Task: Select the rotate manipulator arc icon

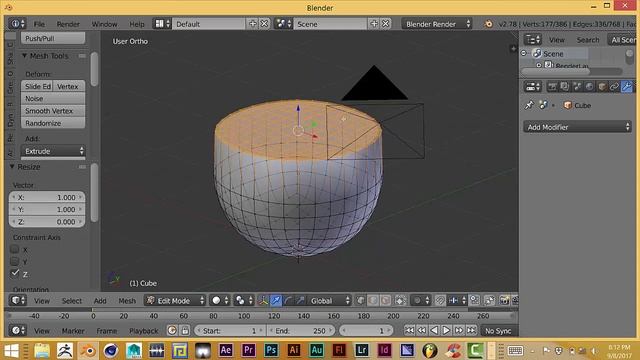Action: tap(288, 301)
